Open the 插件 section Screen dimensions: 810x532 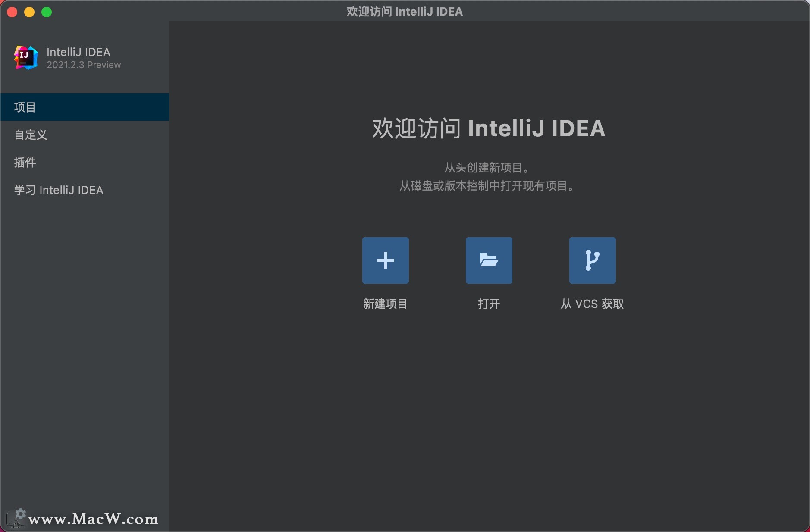(x=25, y=163)
